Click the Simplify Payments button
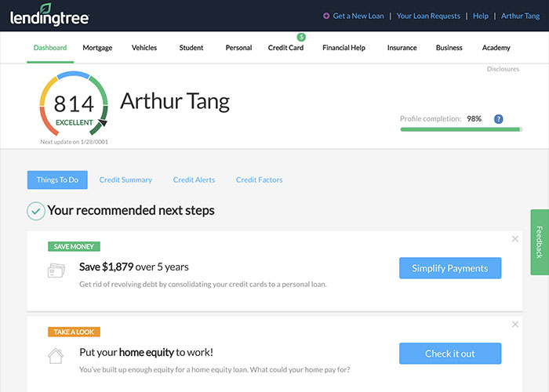 pos(450,268)
